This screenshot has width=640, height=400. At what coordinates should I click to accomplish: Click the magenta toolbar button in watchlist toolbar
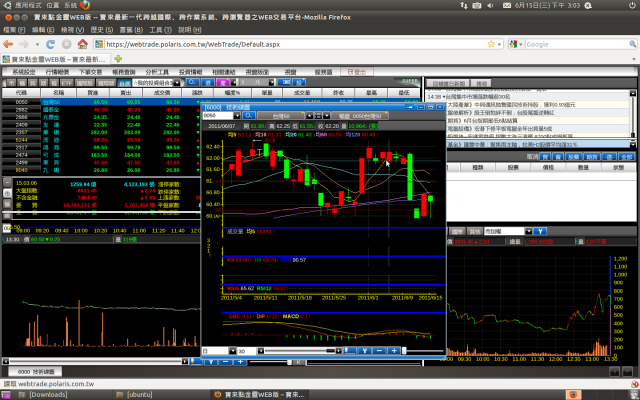[222, 82]
